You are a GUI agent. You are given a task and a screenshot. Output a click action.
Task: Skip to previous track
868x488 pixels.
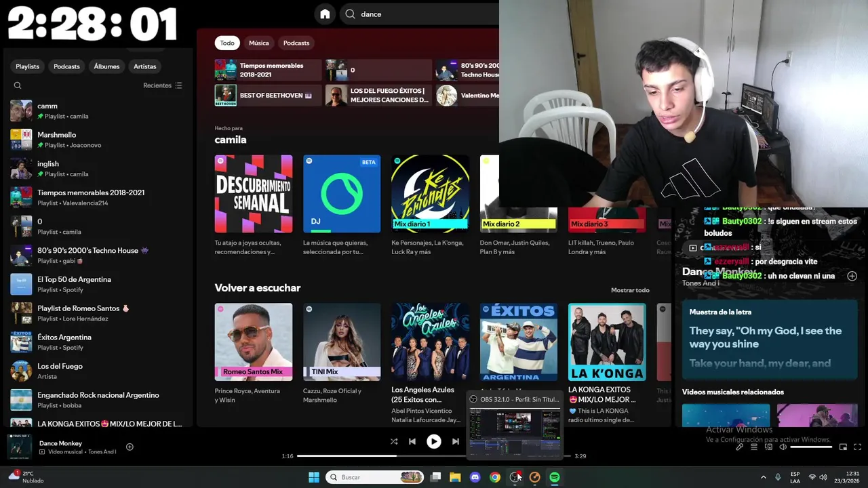point(412,441)
